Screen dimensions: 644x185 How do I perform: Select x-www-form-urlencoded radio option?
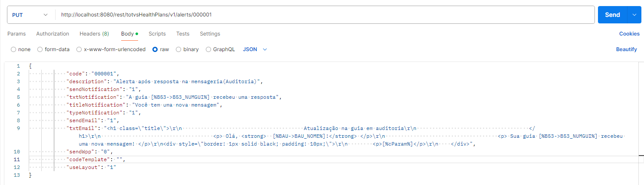pos(79,49)
